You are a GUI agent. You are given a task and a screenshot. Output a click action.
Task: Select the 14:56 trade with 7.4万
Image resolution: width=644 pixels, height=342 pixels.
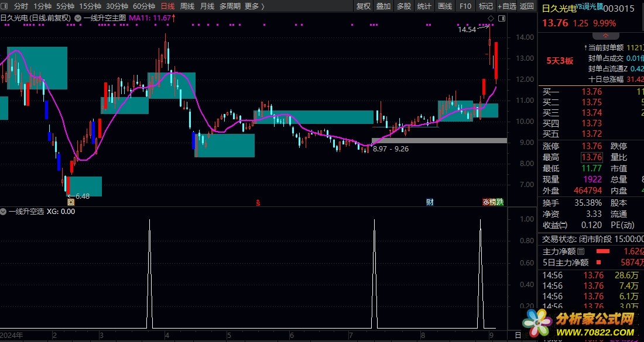pos(591,286)
